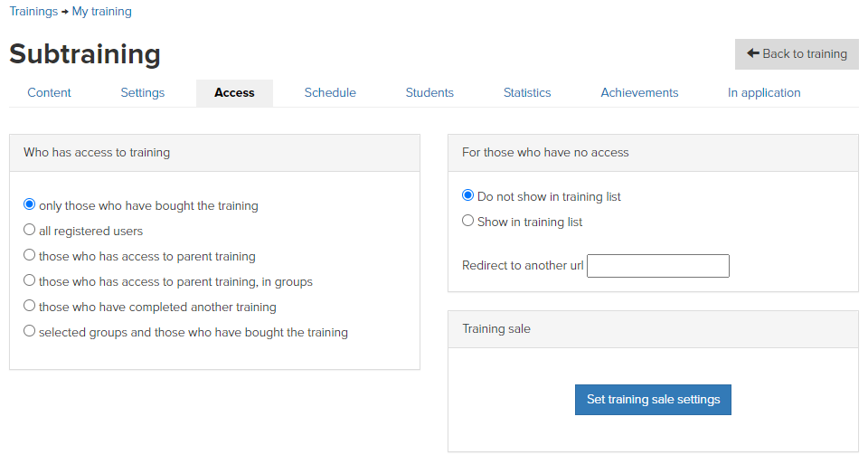Click the Subtraining page heading

[85, 53]
